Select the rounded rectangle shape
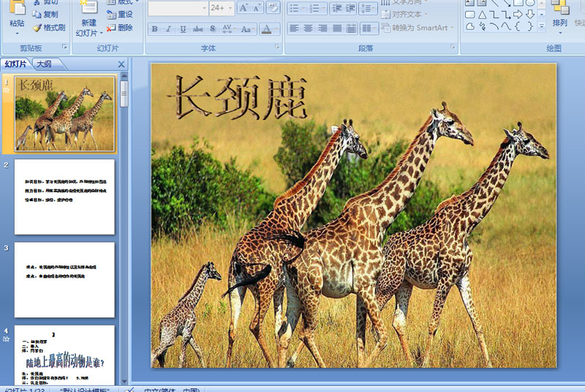585x392 pixels. [470, 15]
